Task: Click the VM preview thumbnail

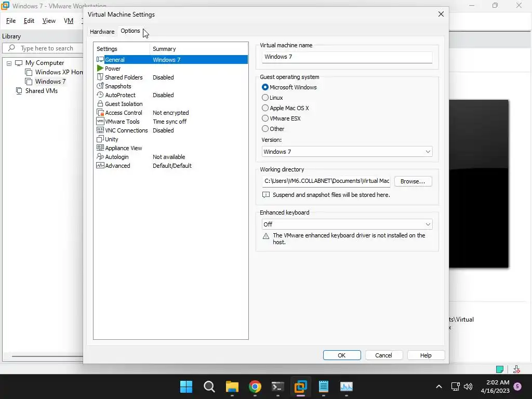Action: 478,183
